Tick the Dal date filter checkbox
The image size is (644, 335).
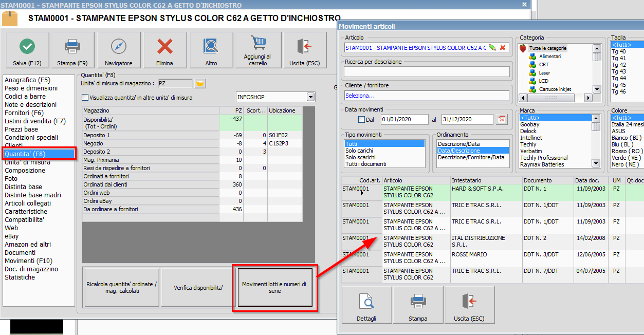click(x=361, y=120)
